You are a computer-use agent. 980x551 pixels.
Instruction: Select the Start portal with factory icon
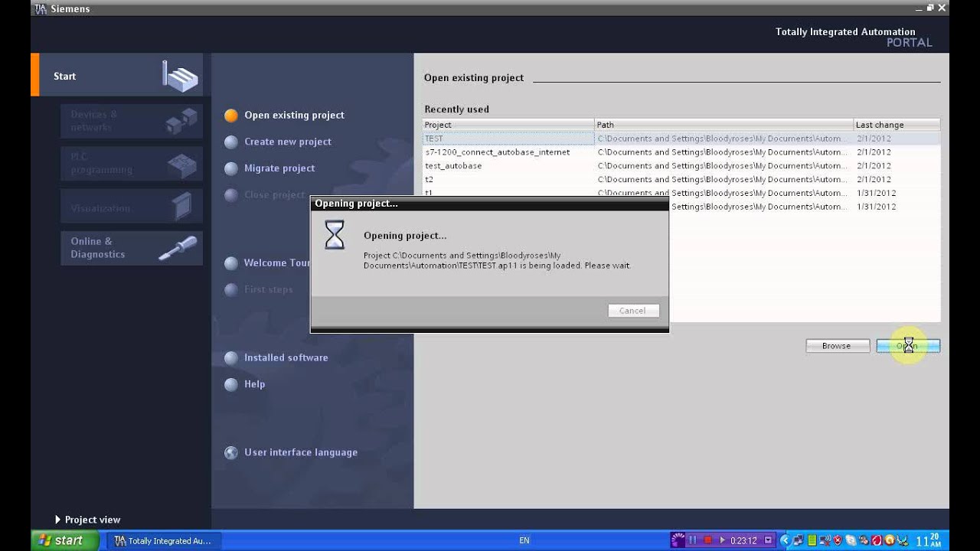point(117,75)
